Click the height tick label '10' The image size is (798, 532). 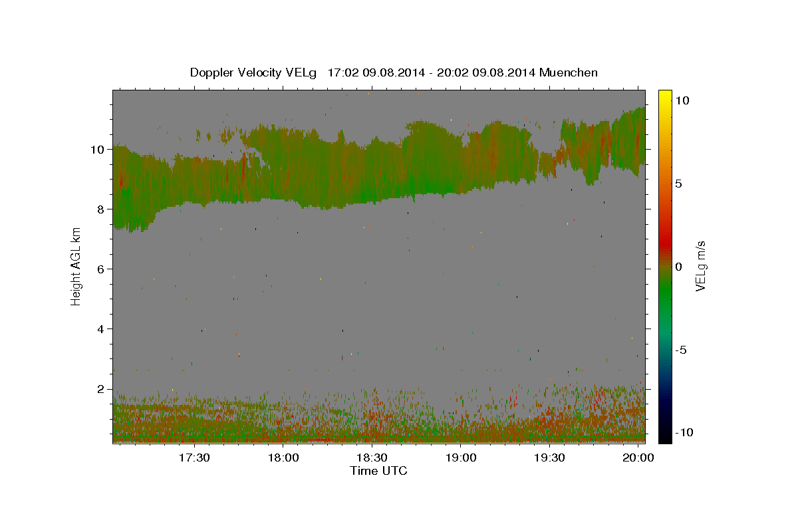click(99, 149)
